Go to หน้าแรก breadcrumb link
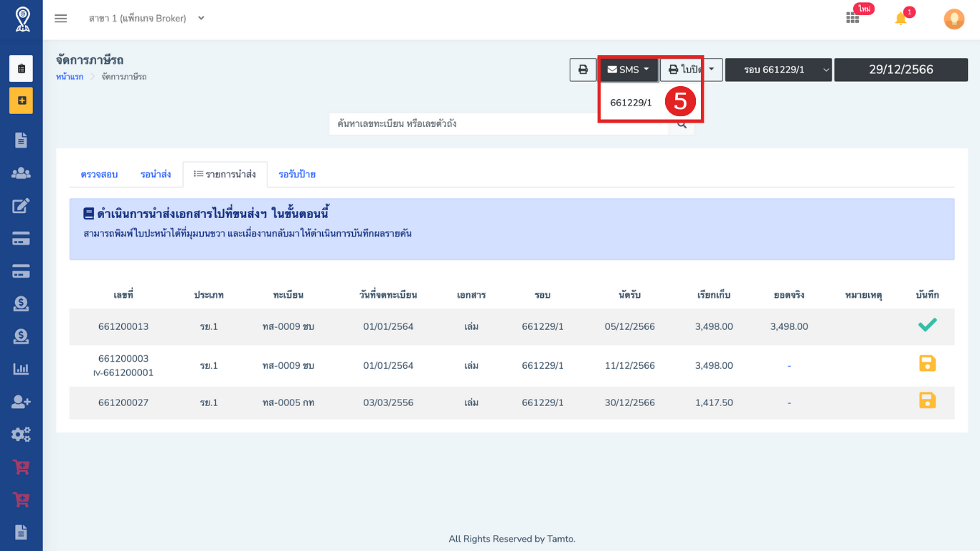Viewport: 980px width, 551px height. pyautogui.click(x=70, y=77)
